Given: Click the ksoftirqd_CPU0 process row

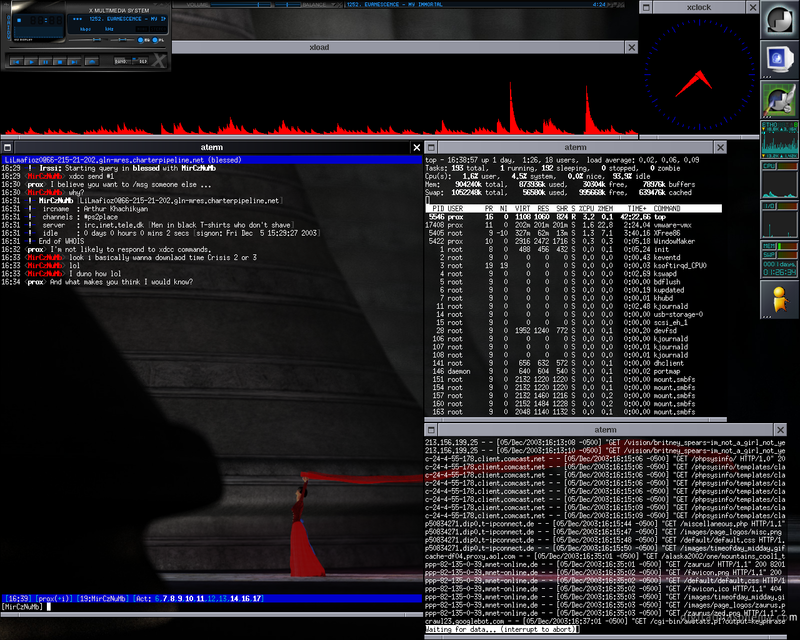Looking at the screenshot, I should pos(573,266).
